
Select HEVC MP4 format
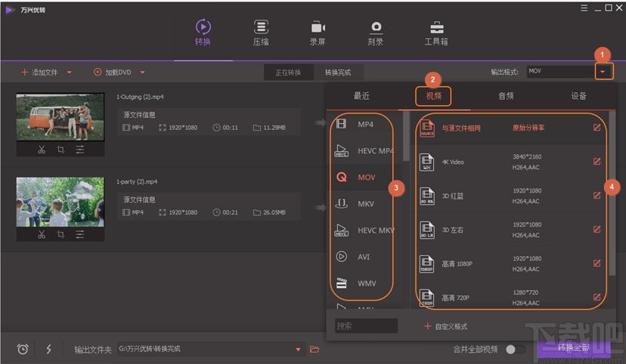pos(364,151)
